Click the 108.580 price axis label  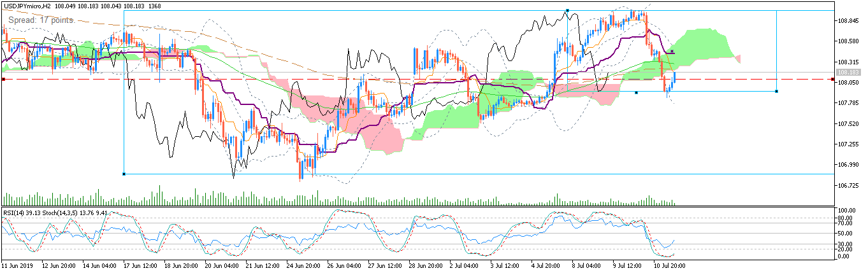click(x=848, y=41)
